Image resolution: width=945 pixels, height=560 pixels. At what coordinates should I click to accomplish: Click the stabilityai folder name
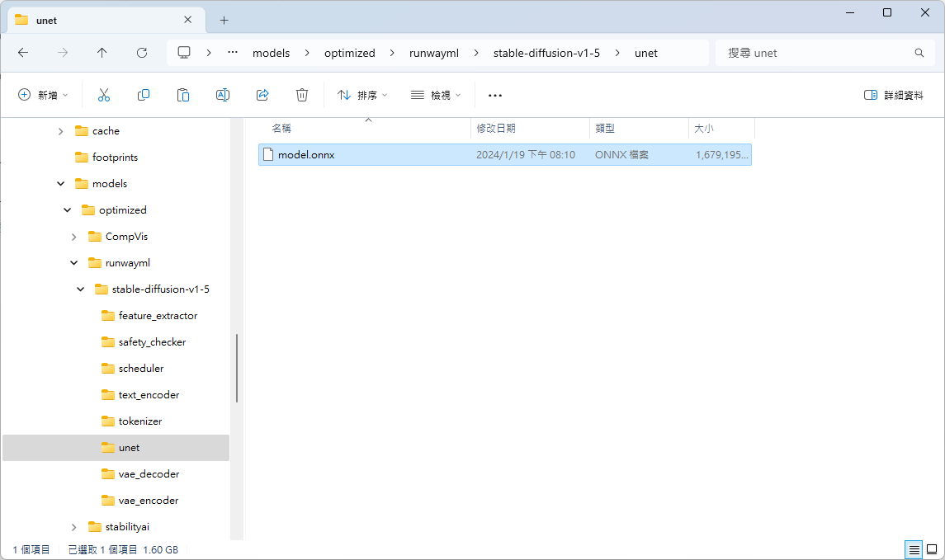coord(127,527)
